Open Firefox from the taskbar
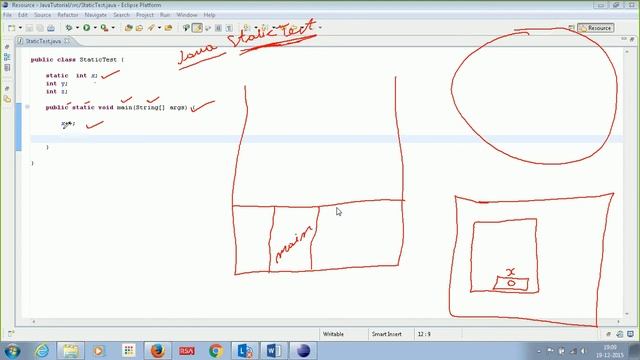Screen dimensions: 640x360 (x=158, y=351)
